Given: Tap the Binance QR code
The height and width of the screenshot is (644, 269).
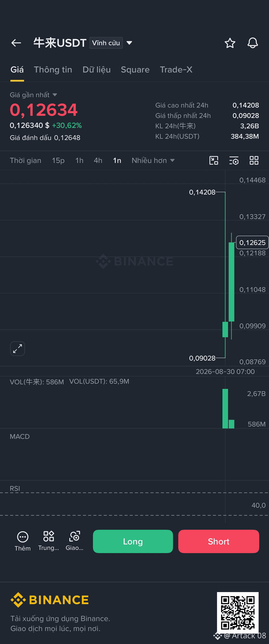Looking at the screenshot, I should coord(238,613).
